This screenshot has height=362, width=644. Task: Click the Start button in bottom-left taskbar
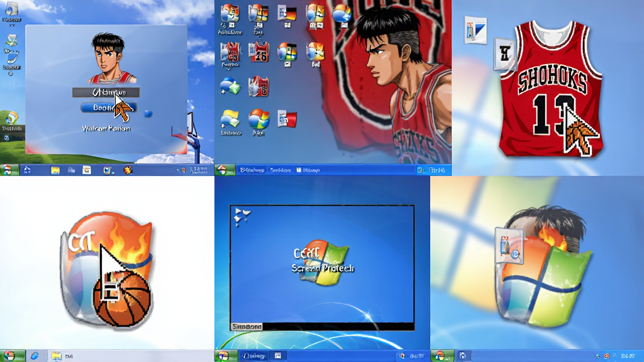(13, 356)
